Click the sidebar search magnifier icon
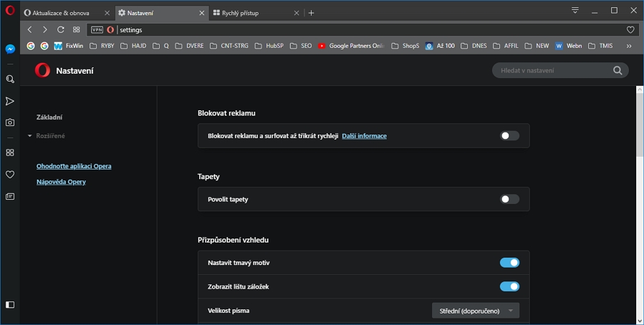Viewport: 644px width, 325px height. tap(10, 79)
